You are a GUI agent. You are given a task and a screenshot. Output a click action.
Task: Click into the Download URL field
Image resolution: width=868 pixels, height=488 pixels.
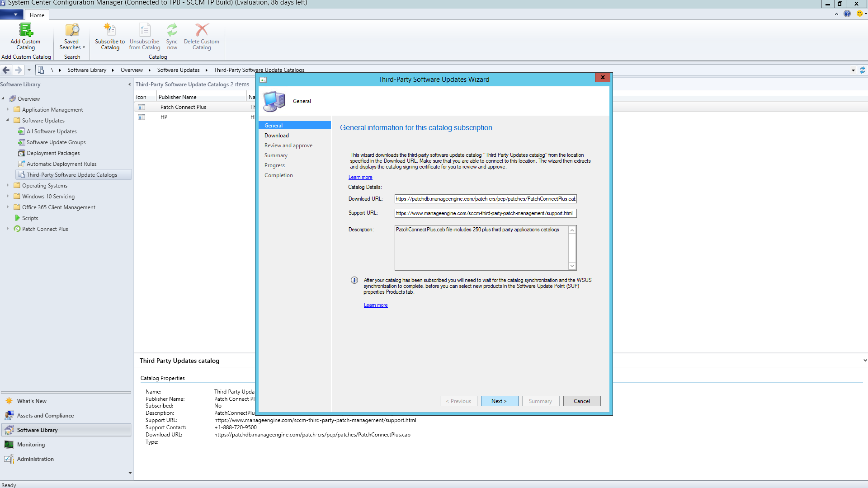485,199
